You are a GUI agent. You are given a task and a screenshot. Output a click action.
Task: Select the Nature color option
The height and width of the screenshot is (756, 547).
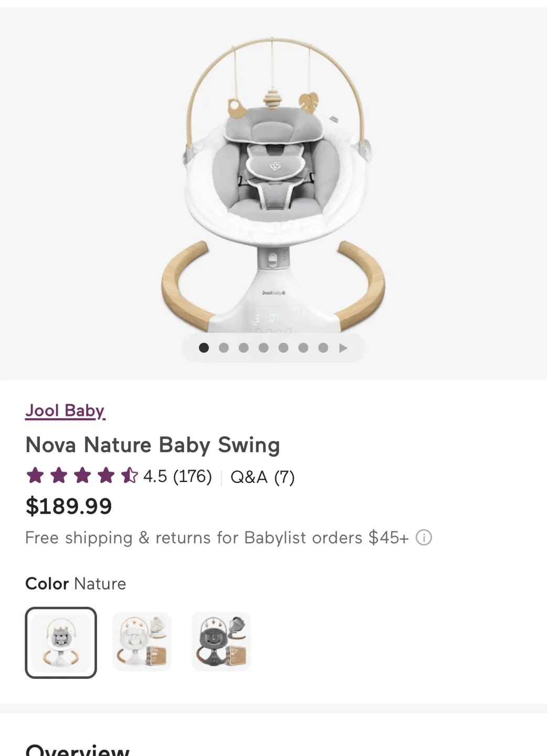[x=61, y=642]
